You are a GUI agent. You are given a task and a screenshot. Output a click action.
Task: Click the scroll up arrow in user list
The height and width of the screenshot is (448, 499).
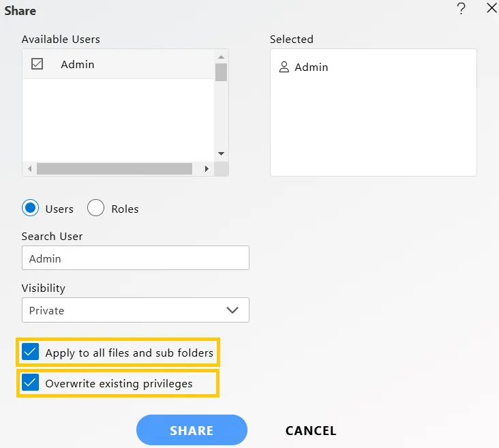(221, 57)
